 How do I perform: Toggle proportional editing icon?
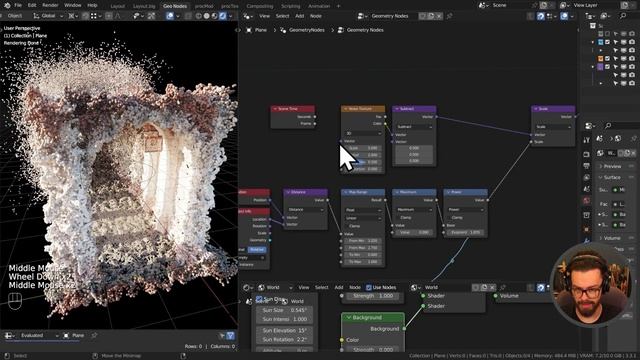coord(109,16)
